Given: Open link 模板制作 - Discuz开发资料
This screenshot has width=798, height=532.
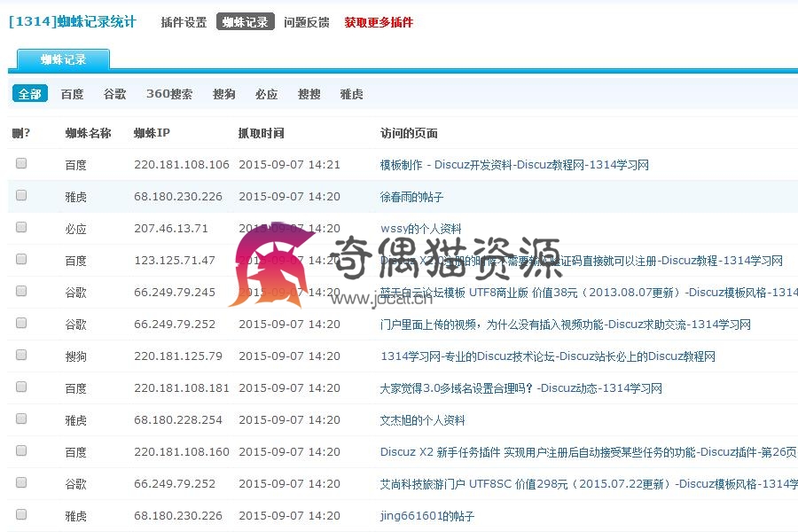Looking at the screenshot, I should (x=514, y=165).
